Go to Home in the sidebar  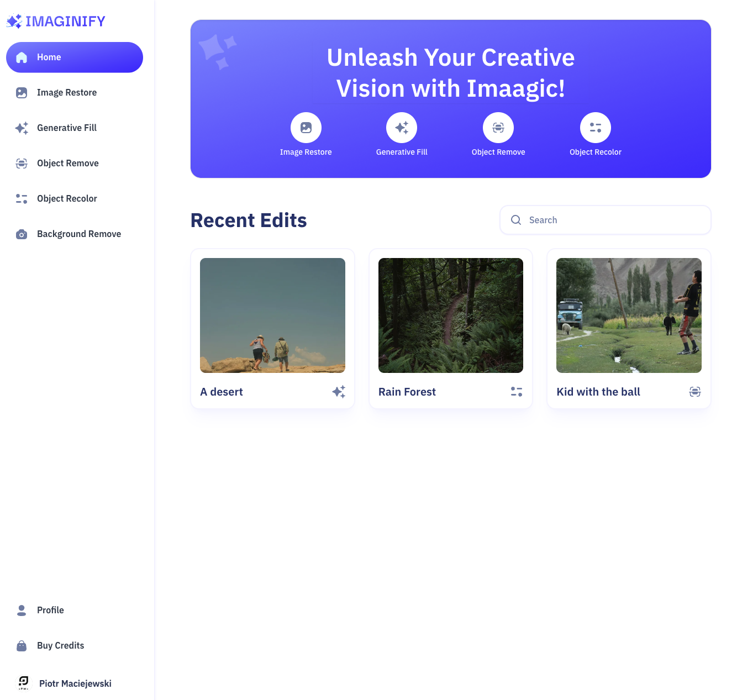pyautogui.click(x=75, y=57)
